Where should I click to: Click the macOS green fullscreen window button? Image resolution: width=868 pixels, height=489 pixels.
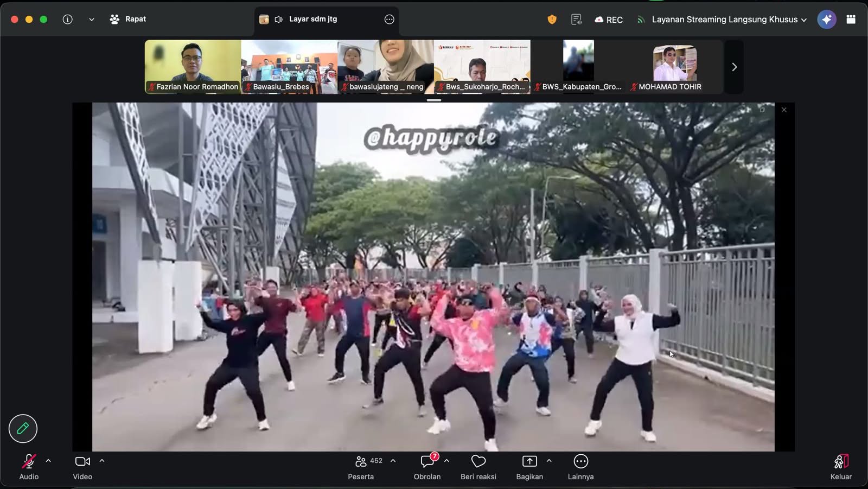(x=43, y=19)
